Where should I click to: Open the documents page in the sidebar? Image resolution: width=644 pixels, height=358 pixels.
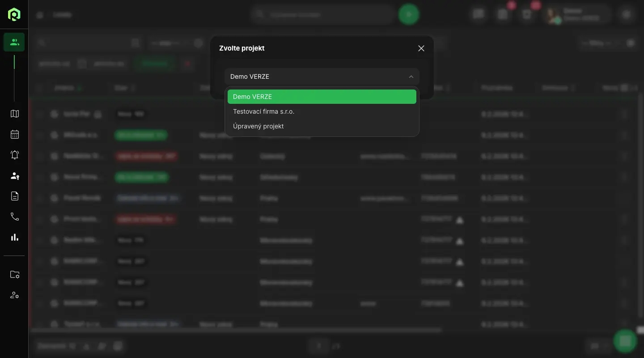(14, 196)
